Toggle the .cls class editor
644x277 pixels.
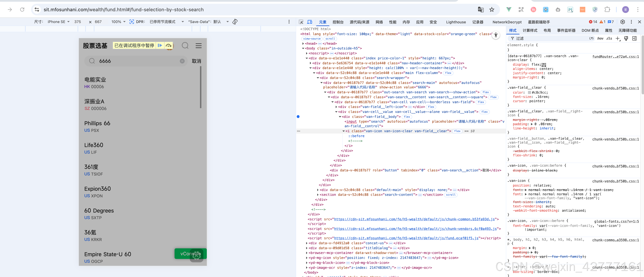[609, 38]
